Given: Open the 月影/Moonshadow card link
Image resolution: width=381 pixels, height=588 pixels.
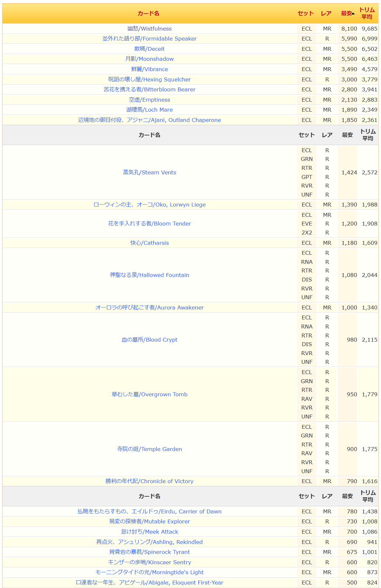Looking at the screenshot, I should point(149,59).
